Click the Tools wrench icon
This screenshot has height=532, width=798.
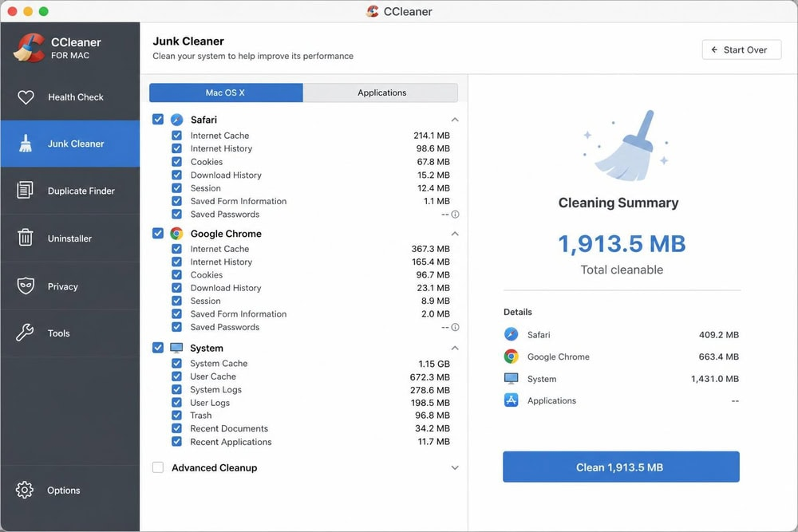point(25,333)
